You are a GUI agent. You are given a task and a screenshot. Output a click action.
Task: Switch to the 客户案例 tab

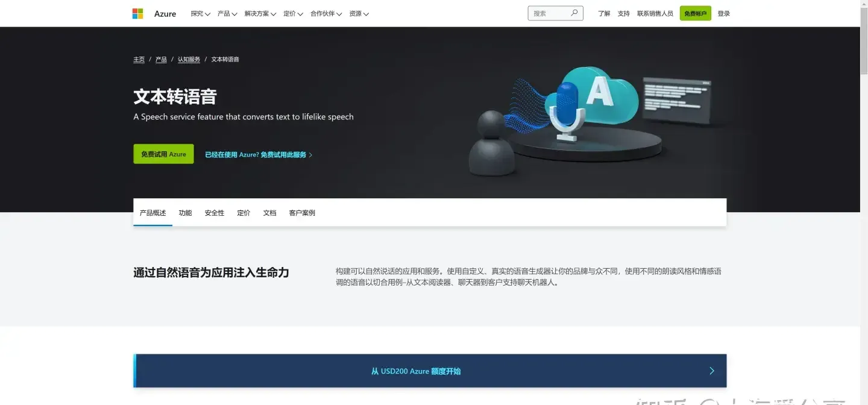coord(302,213)
